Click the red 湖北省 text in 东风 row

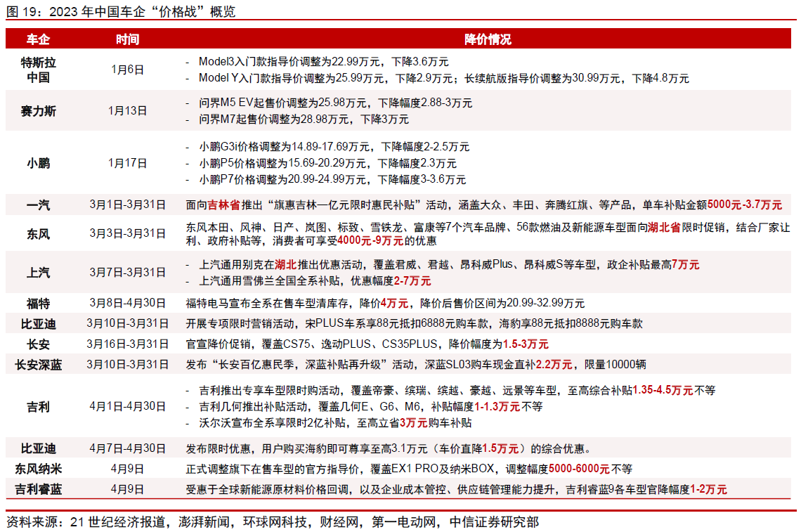(664, 228)
